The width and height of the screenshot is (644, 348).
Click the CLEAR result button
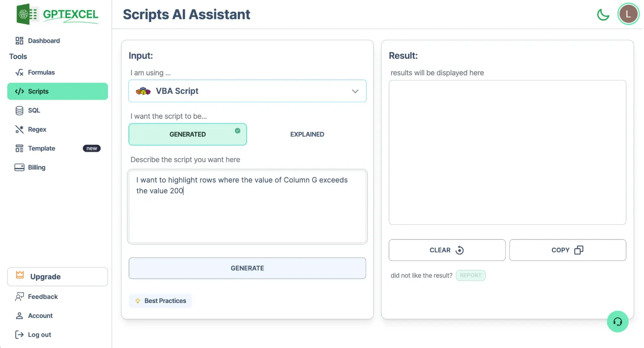click(447, 250)
